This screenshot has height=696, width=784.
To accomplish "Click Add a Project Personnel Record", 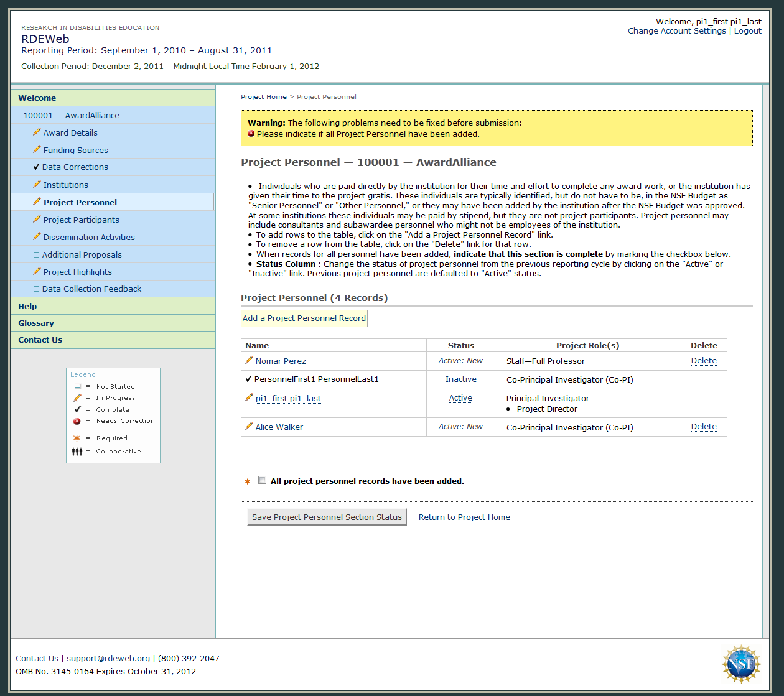I will point(304,318).
